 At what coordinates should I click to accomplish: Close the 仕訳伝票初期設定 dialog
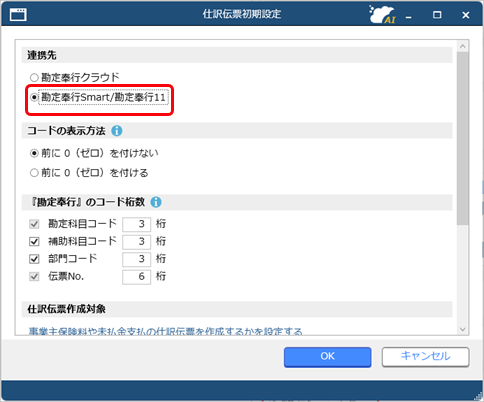(x=466, y=15)
